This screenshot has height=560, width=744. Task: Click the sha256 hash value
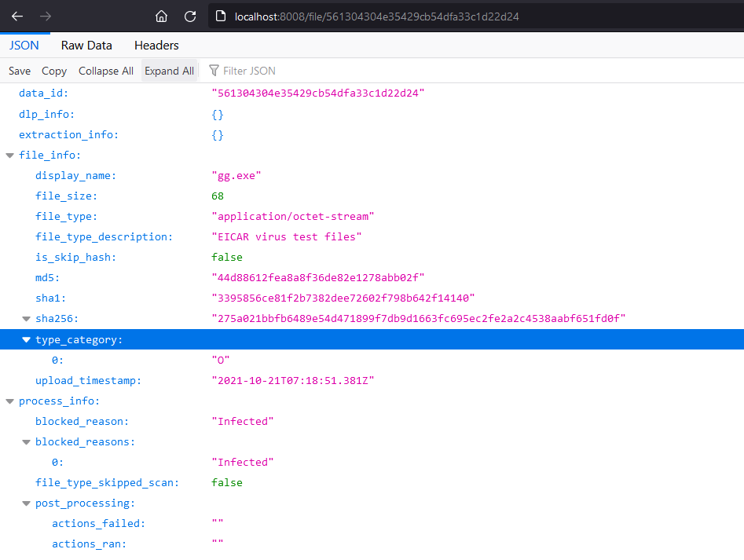pyautogui.click(x=419, y=319)
